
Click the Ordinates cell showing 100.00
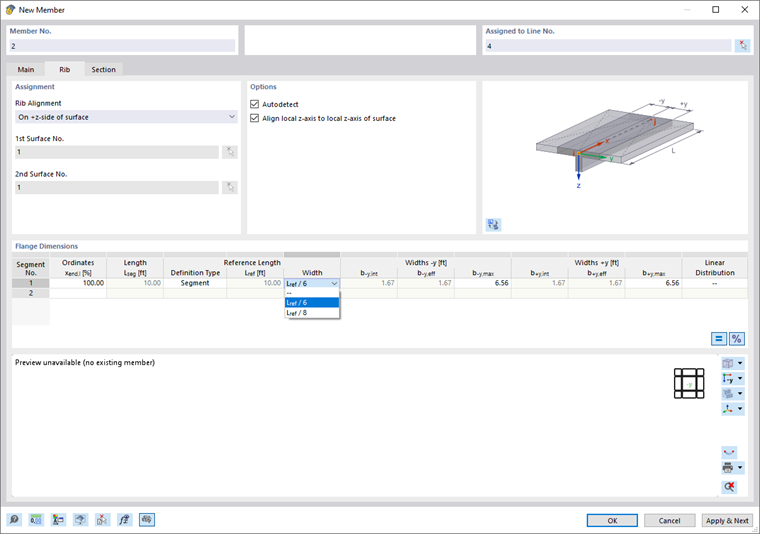tap(78, 283)
